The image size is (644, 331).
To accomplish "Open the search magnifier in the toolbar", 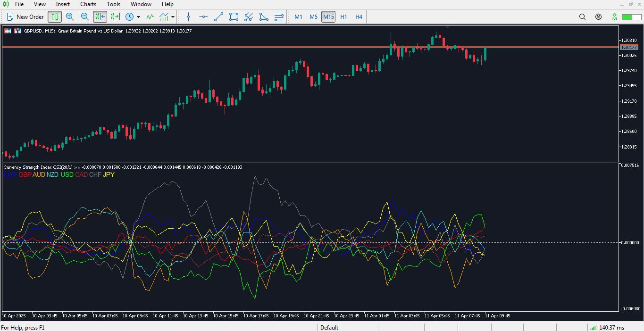I will tap(582, 17).
